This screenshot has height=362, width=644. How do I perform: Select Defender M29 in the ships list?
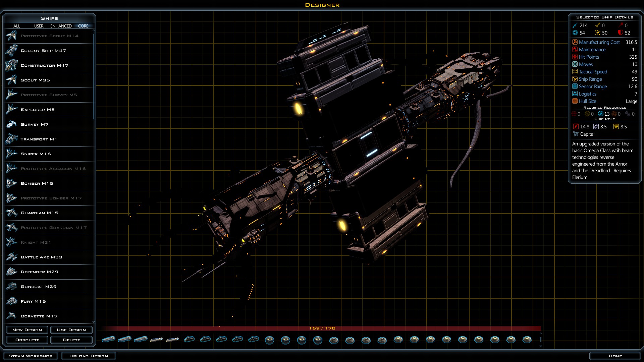click(49, 272)
